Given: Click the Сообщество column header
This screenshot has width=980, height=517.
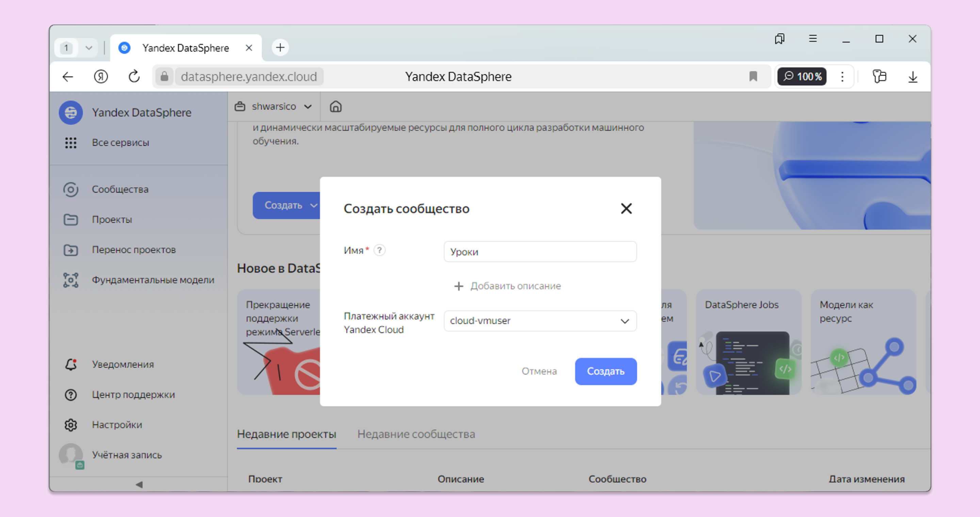Looking at the screenshot, I should [618, 479].
